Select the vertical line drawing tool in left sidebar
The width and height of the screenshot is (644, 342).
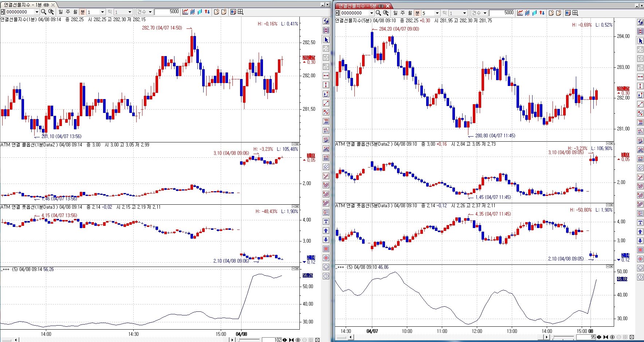[x=326, y=85]
